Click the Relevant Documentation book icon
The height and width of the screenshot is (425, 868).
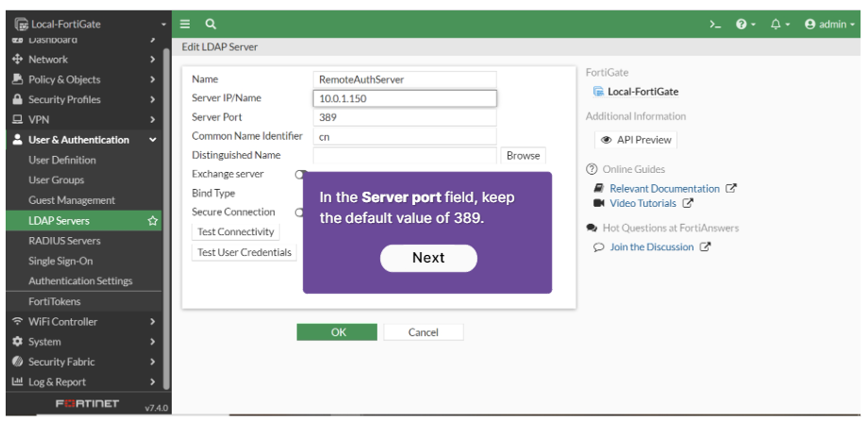click(598, 188)
